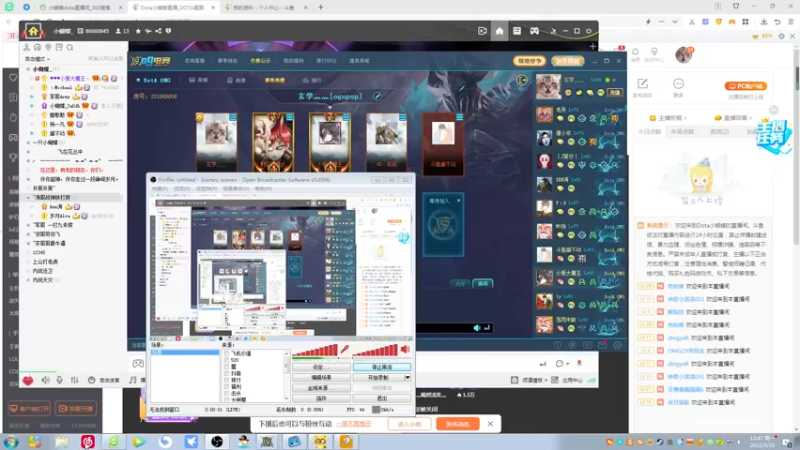Open the settings gear in Douyu page header

click(781, 36)
